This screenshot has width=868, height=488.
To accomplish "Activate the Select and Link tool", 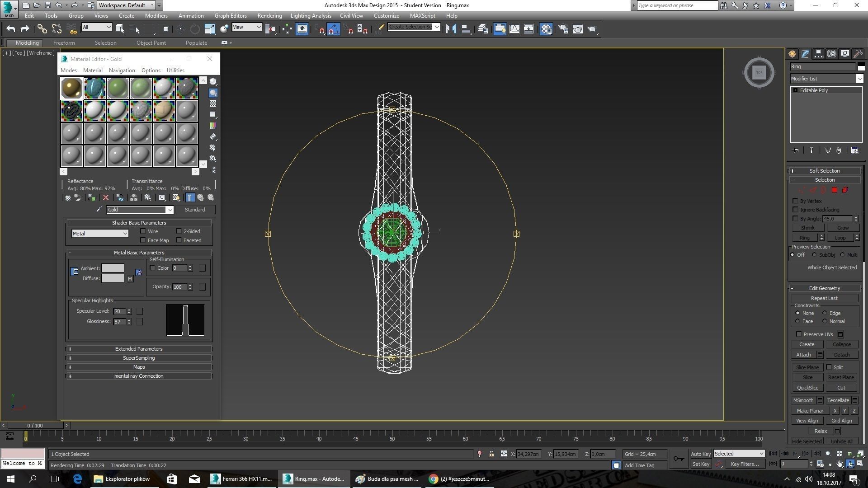I will click(x=42, y=29).
